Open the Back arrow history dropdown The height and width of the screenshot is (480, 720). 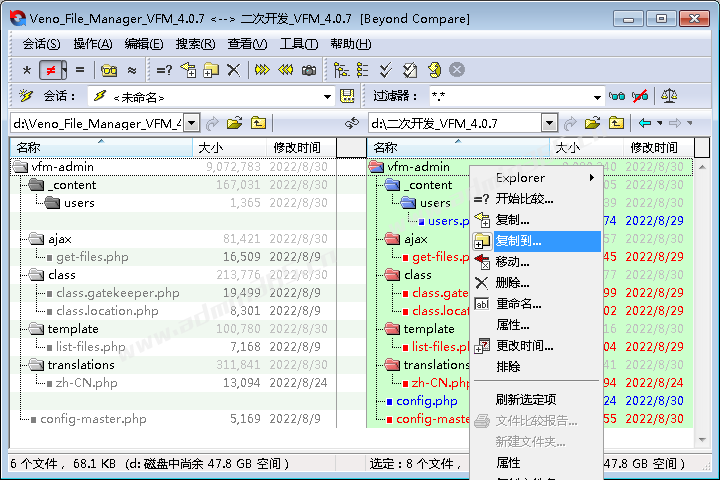660,123
